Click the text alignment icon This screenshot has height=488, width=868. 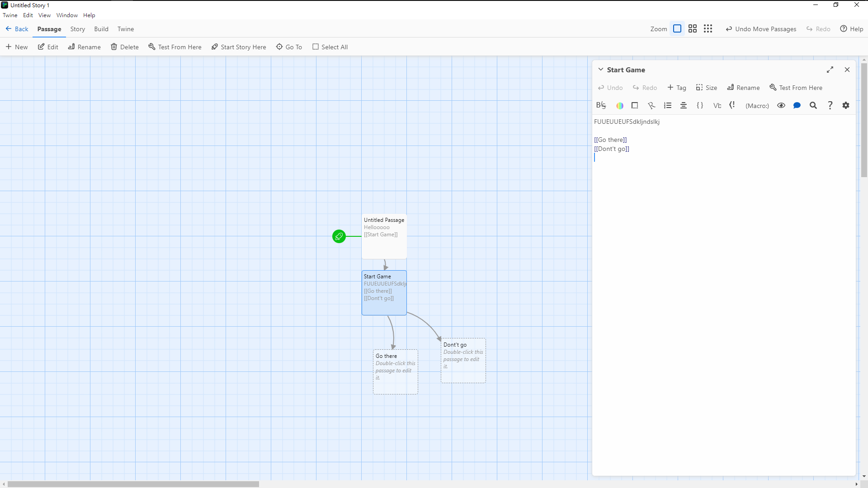684,105
